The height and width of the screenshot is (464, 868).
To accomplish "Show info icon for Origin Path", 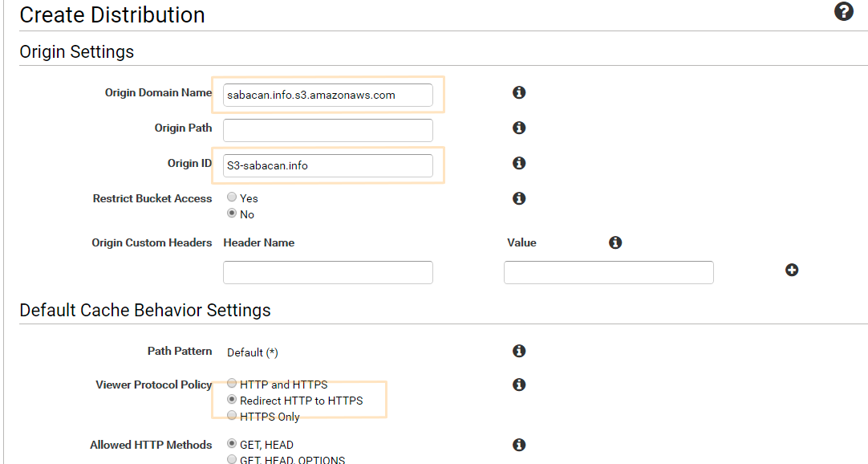I will pos(519,128).
